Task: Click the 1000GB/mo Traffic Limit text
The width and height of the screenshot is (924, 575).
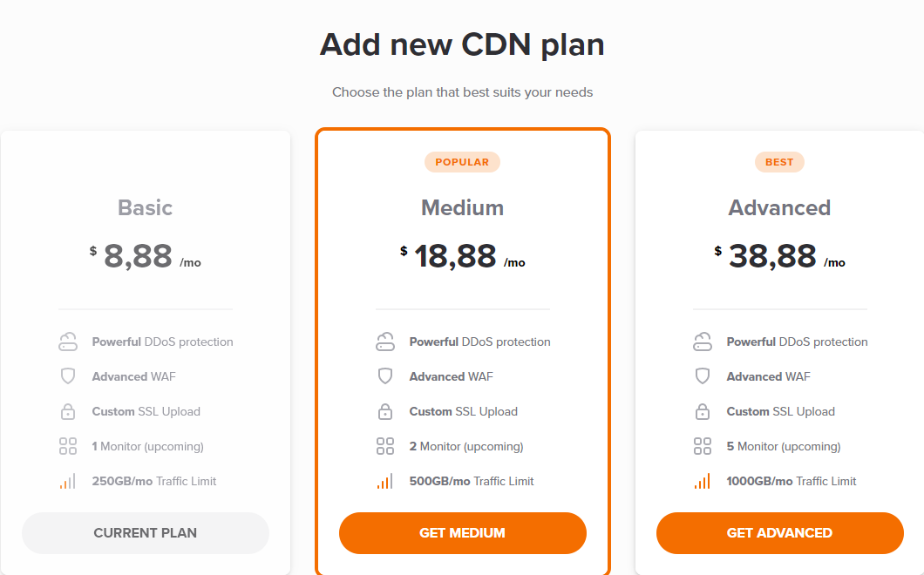Action: coord(791,481)
